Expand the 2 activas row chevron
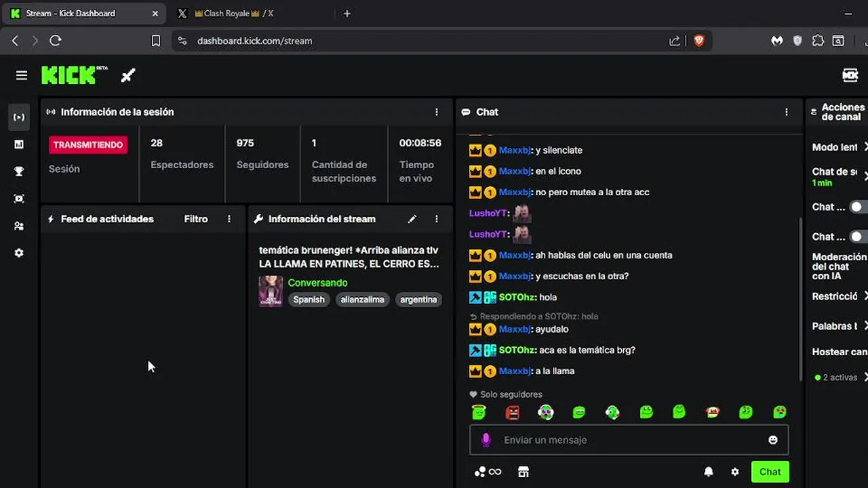The height and width of the screenshot is (488, 868). point(865,378)
